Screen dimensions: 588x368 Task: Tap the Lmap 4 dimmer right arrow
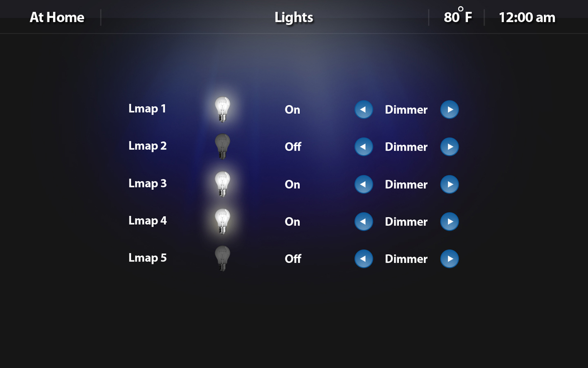[x=449, y=221]
